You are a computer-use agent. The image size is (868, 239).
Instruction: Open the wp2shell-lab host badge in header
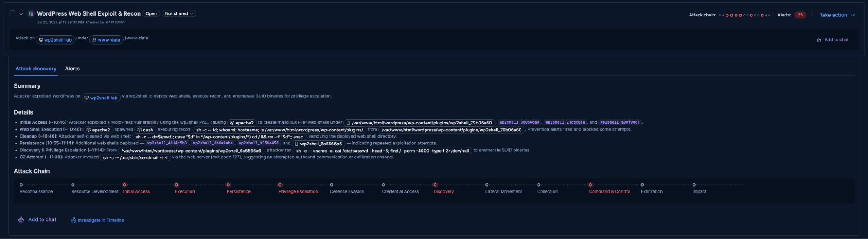click(55, 40)
